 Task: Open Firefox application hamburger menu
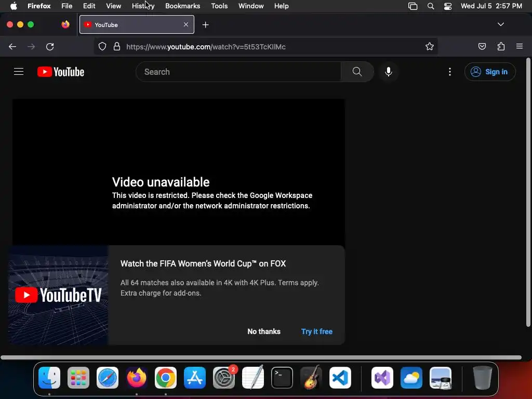click(x=519, y=46)
